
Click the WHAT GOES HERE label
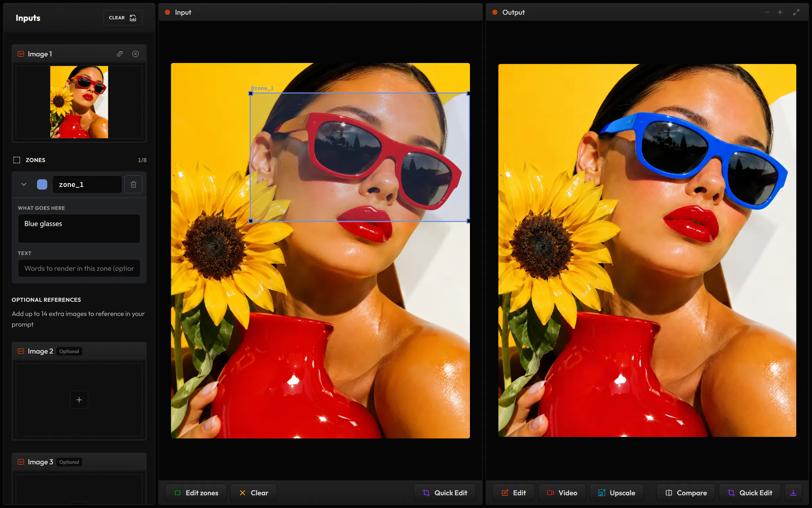click(41, 208)
